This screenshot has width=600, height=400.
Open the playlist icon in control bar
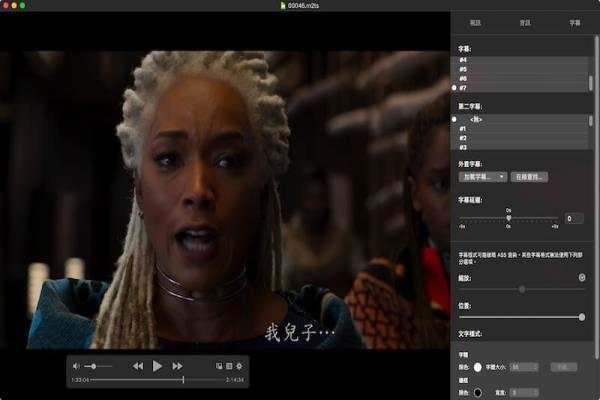229,366
